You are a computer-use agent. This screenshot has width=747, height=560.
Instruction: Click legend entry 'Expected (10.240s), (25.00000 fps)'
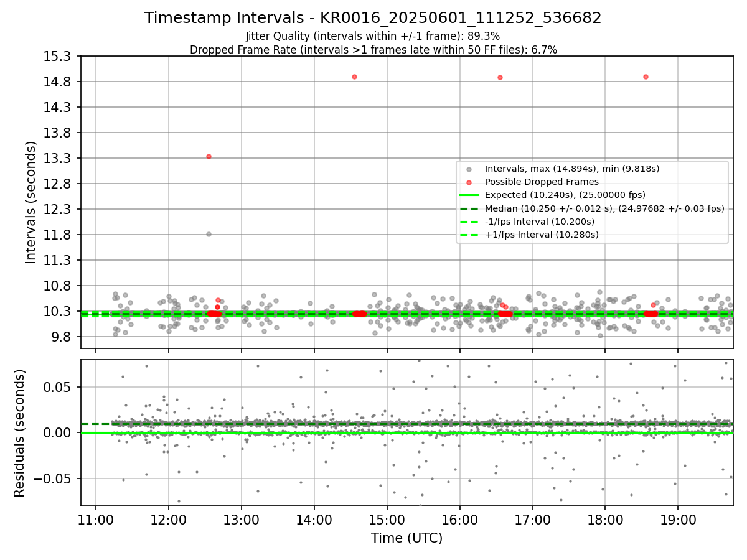coord(565,195)
